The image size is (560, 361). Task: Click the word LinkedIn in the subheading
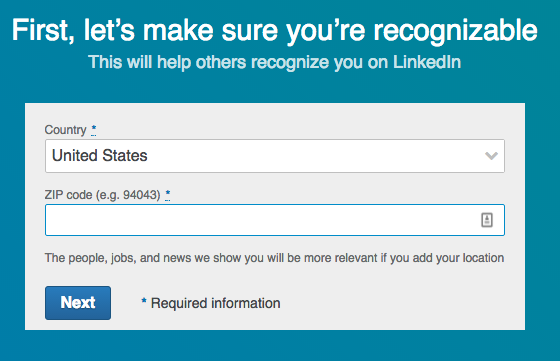(x=427, y=62)
